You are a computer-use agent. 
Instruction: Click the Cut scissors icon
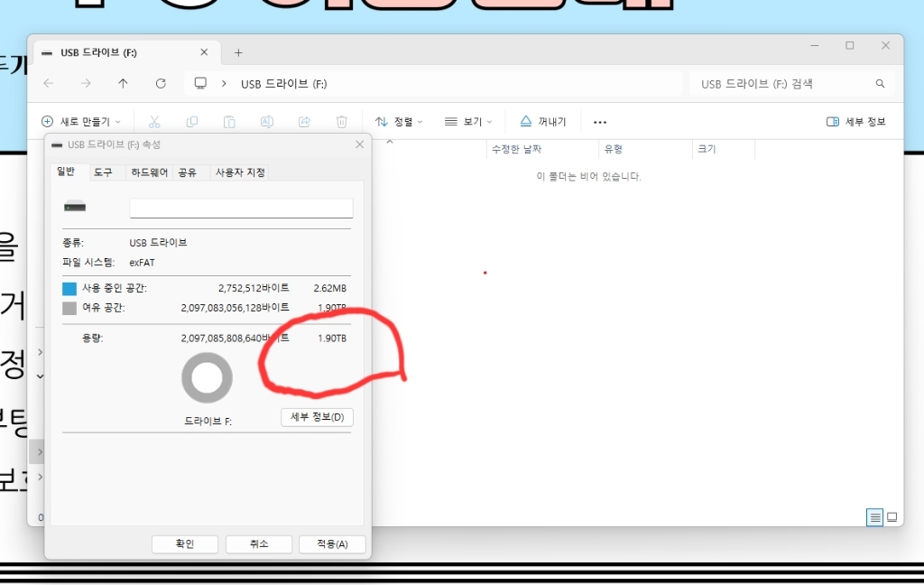coord(154,122)
